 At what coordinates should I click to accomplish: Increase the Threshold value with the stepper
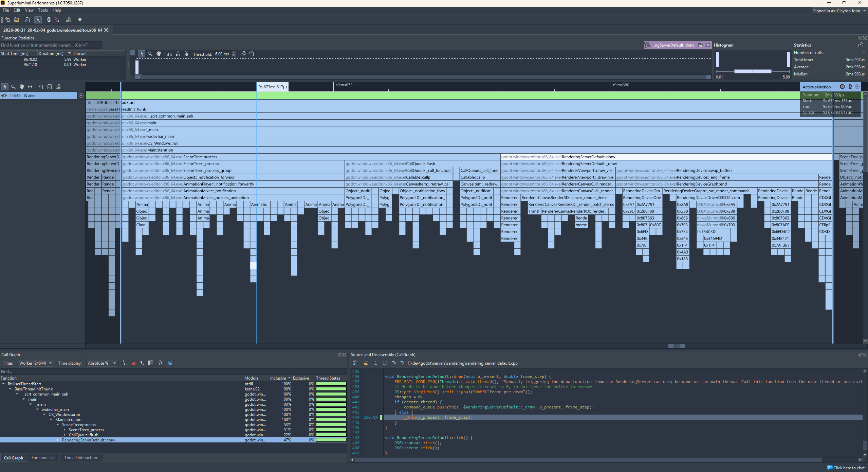point(234,52)
